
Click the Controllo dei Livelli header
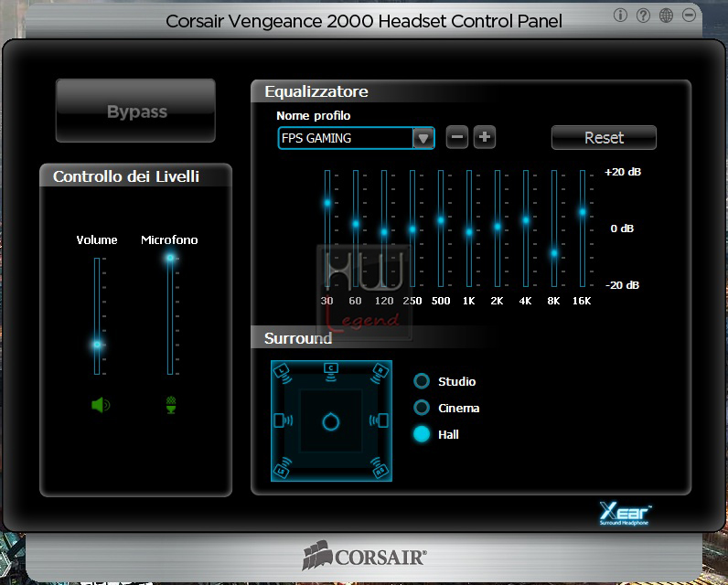tap(126, 176)
